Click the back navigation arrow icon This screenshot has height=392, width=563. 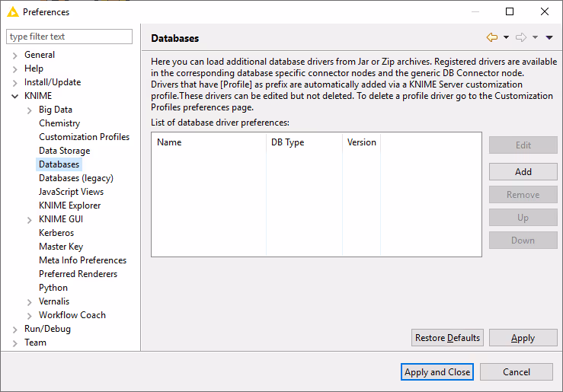pyautogui.click(x=491, y=37)
